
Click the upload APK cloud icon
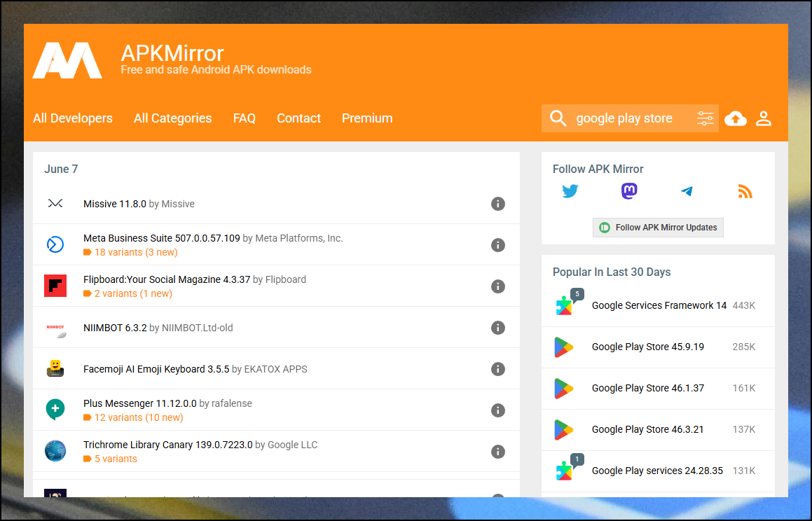pyautogui.click(x=736, y=118)
